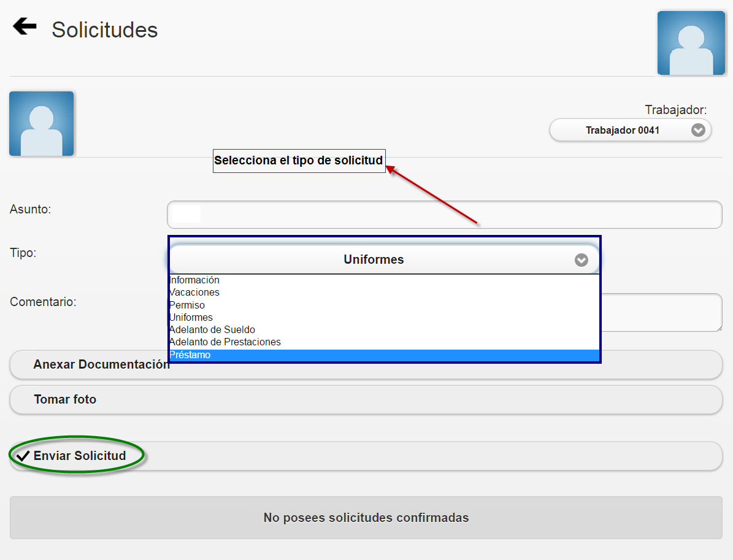733x560 pixels.
Task: Open the camera via Tomar foto
Action: coord(66,399)
